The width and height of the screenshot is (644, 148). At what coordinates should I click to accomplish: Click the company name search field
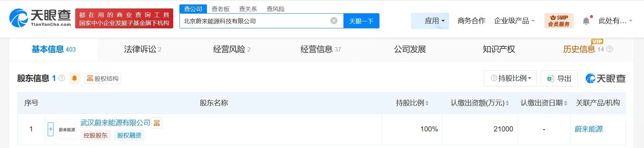[253, 21]
